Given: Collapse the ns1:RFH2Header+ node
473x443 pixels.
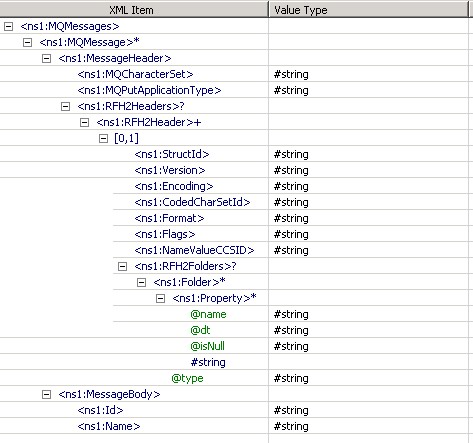Looking at the screenshot, I should 84,122.
